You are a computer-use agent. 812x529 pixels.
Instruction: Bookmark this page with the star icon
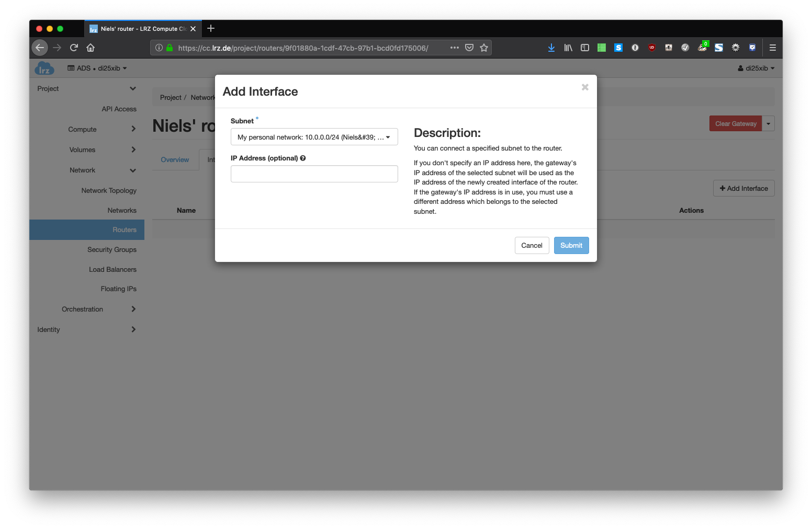coord(484,48)
